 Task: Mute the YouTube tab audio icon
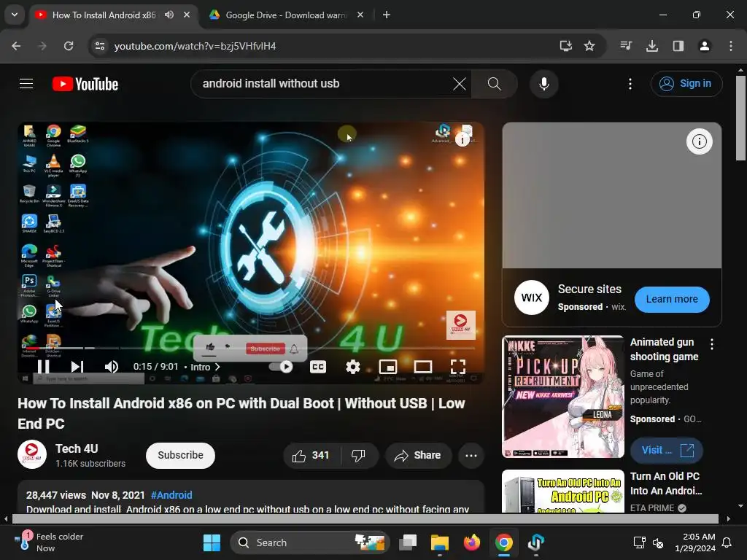tap(169, 15)
